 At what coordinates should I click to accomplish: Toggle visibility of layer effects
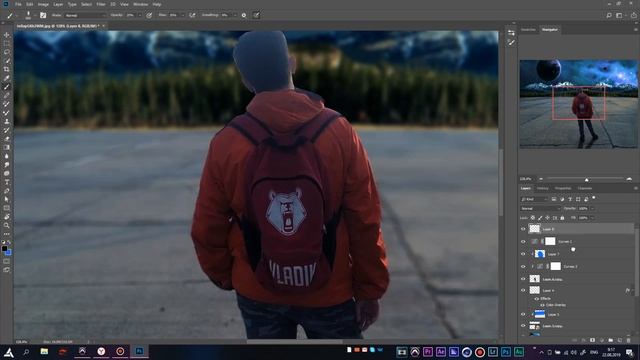coord(537,299)
